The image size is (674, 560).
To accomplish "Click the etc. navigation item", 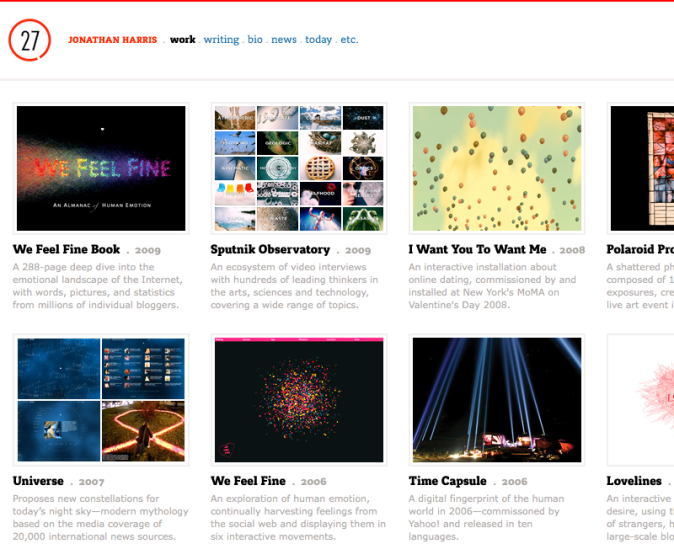I will (349, 40).
